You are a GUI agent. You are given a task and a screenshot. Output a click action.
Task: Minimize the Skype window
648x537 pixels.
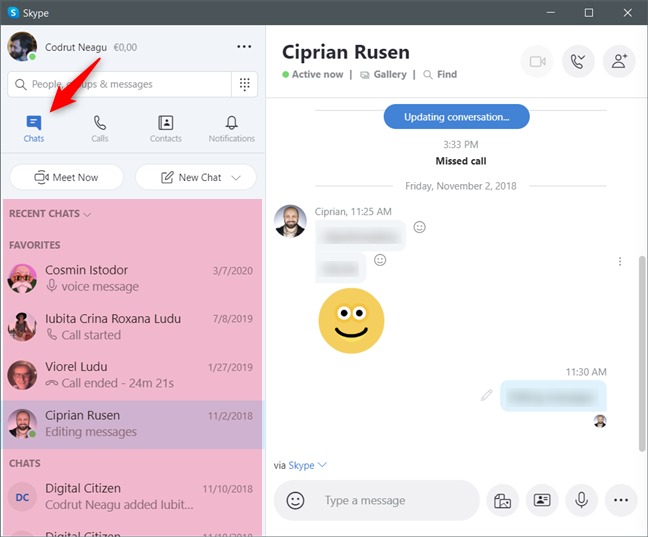[550, 13]
